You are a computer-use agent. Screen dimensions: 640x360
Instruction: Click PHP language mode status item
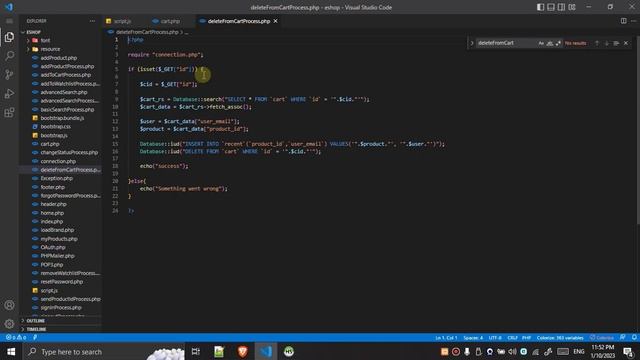527,338
